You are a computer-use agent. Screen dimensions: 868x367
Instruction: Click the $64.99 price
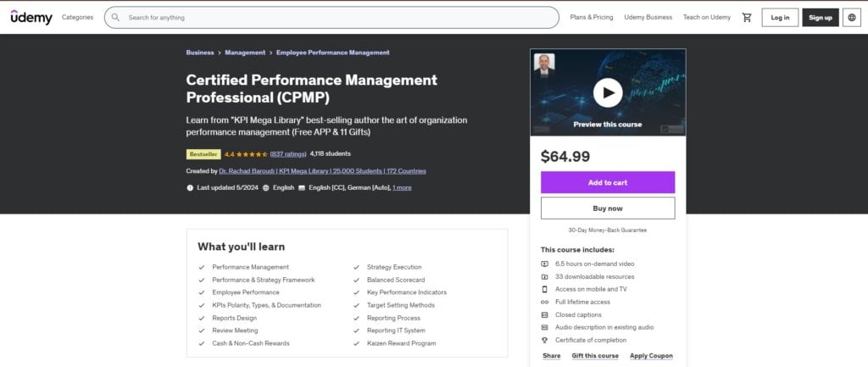pyautogui.click(x=565, y=157)
